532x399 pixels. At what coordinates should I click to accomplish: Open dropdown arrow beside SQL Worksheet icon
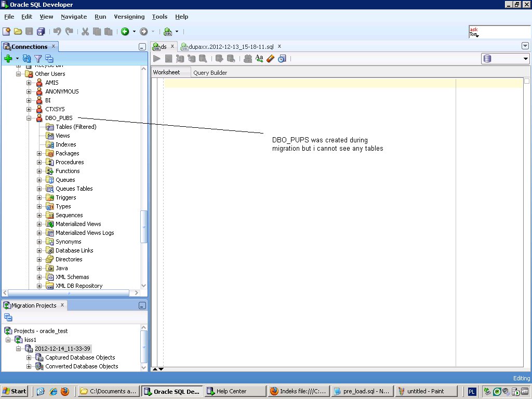177,32
